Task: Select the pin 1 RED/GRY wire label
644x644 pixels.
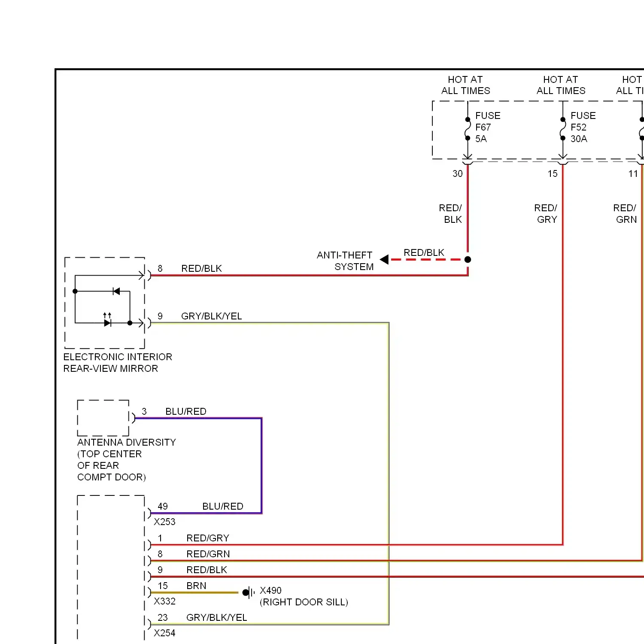Action: [208, 538]
